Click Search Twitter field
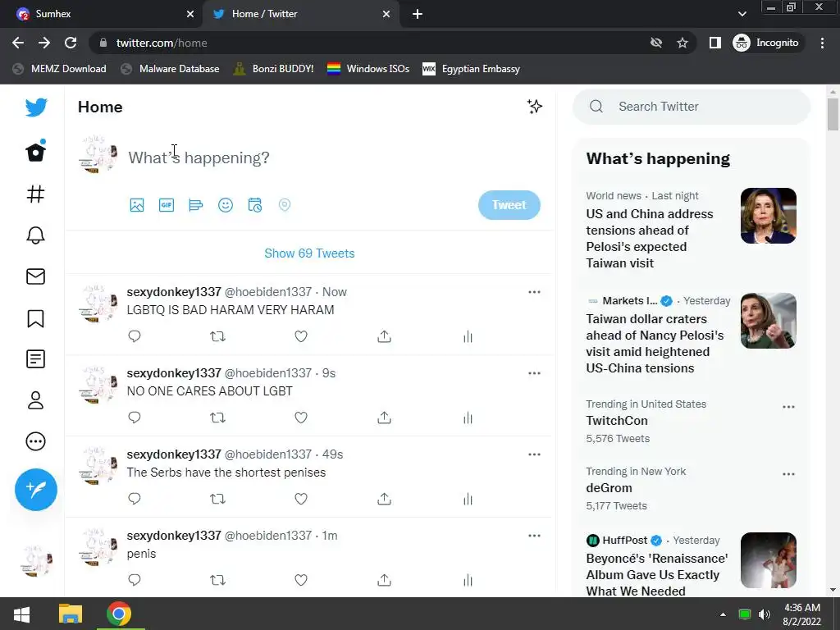The image size is (840, 630). [x=692, y=107]
